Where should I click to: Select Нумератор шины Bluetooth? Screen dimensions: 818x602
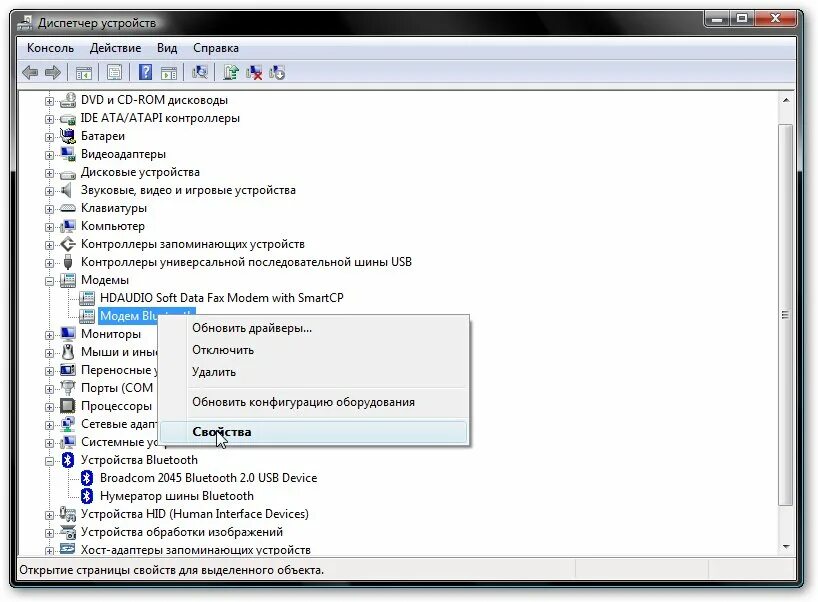point(177,496)
